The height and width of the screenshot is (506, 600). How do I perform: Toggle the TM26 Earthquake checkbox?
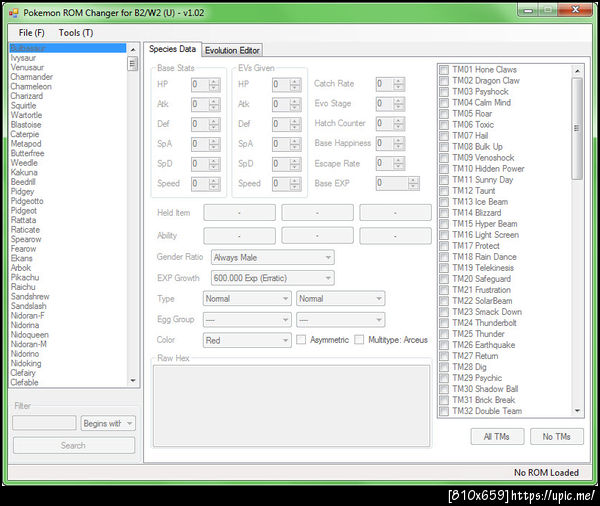(x=444, y=345)
